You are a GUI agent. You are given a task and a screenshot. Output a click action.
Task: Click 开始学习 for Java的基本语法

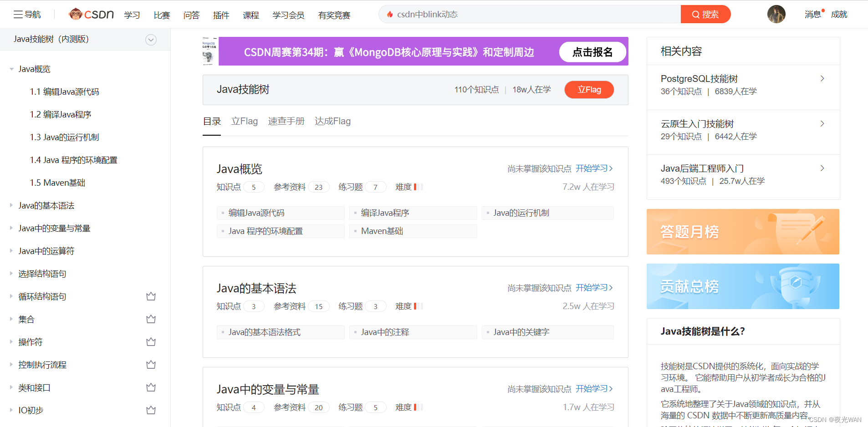coord(594,287)
